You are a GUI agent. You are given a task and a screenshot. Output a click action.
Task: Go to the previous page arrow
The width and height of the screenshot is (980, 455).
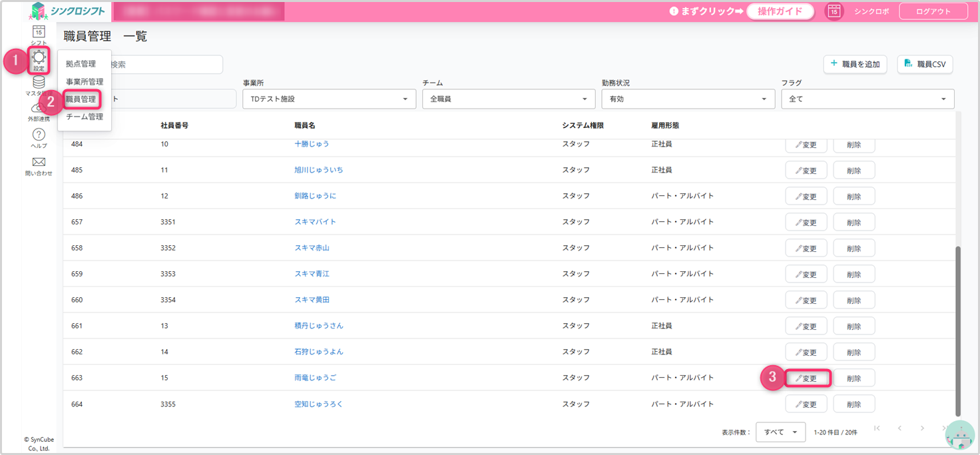pos(899,428)
